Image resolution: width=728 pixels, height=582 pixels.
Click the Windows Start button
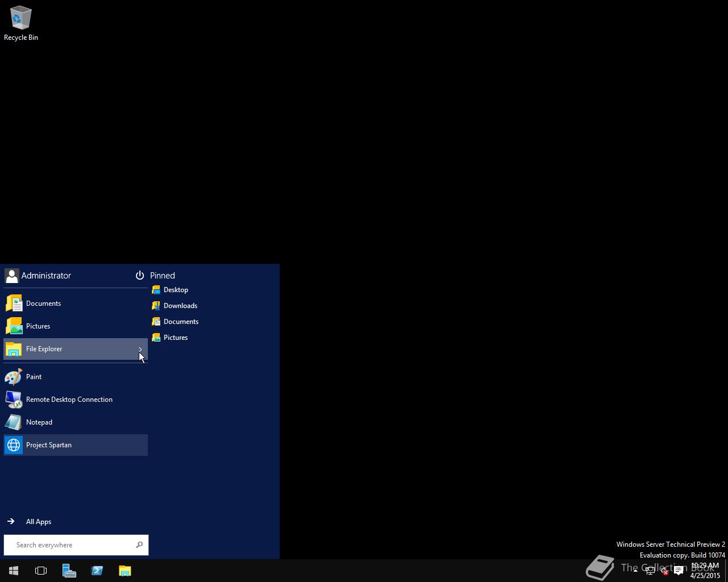tap(14, 571)
